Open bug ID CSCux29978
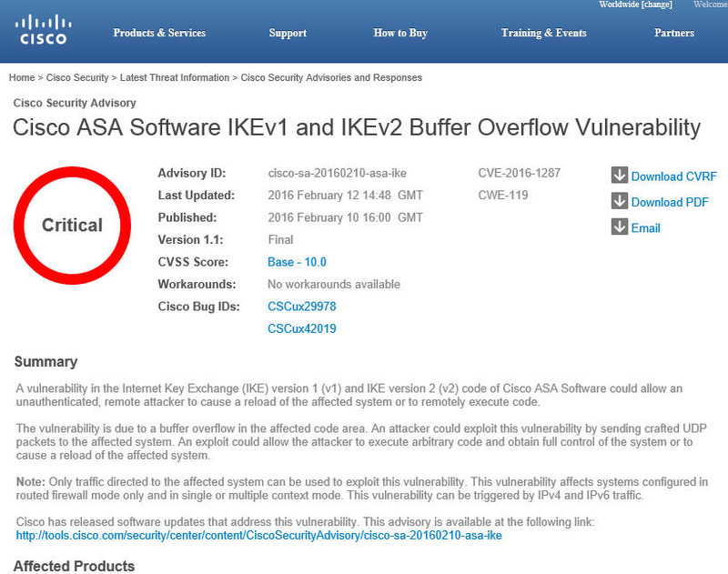 click(301, 307)
